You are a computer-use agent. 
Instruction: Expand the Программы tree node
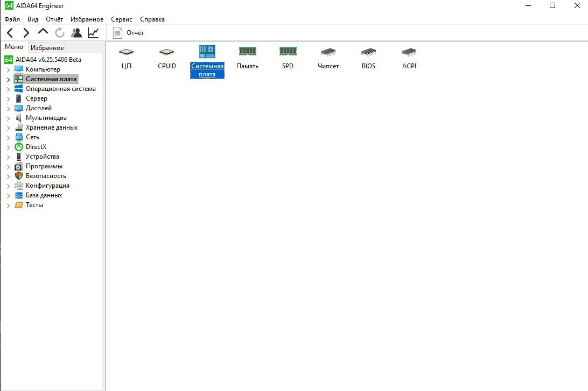8,167
